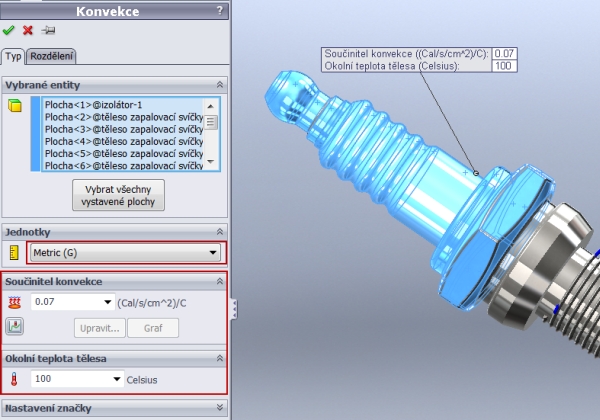Viewport: 600px width, 420px height.
Task: Click the convection coefficient heat icon
Action: [x=14, y=302]
